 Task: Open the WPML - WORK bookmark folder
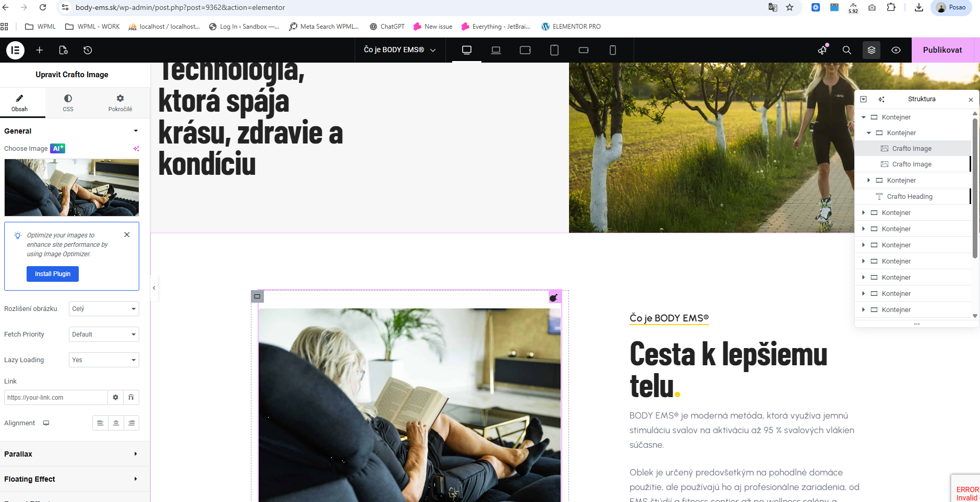(92, 27)
